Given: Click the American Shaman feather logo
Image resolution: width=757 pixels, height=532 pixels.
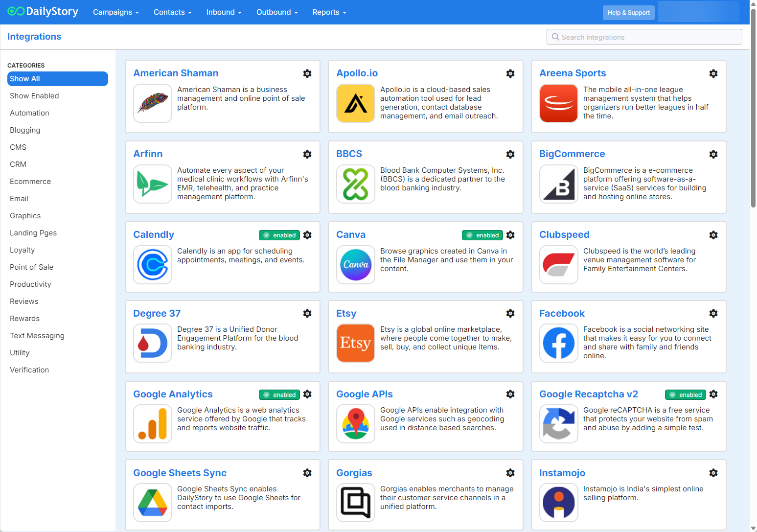Looking at the screenshot, I should (153, 103).
